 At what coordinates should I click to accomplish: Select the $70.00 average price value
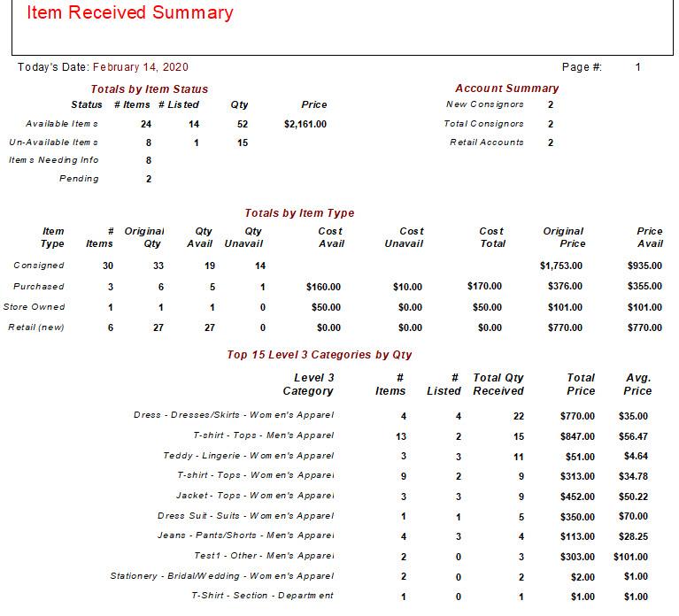coord(633,517)
